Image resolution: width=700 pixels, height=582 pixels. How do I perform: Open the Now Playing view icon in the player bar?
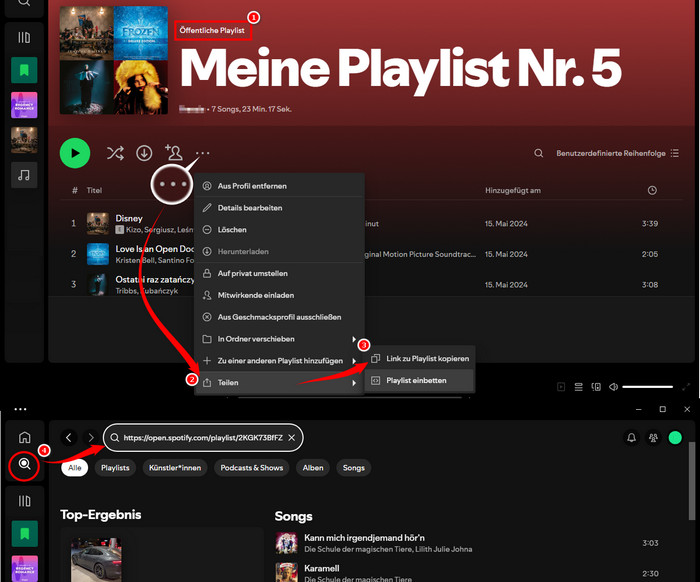[x=561, y=387]
